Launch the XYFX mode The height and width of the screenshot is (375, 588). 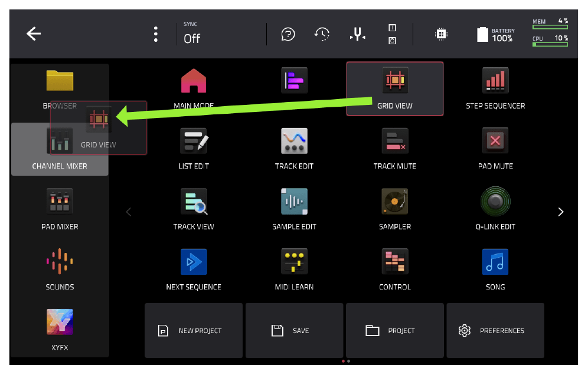[x=60, y=330]
